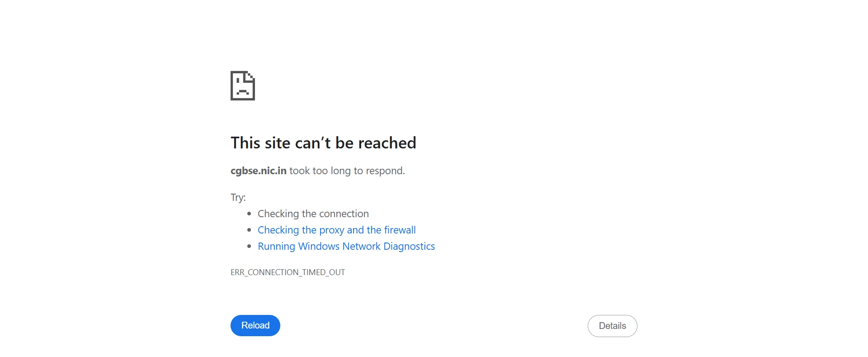The width and height of the screenshot is (868, 357).
Task: Click the word Diagnostics in the blue link
Action: [x=409, y=246]
